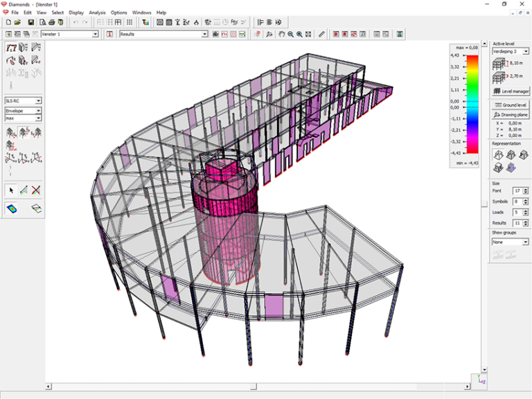Click the zoom-to-fit extents icon
Screen dimensions: 532x399
[308, 34]
